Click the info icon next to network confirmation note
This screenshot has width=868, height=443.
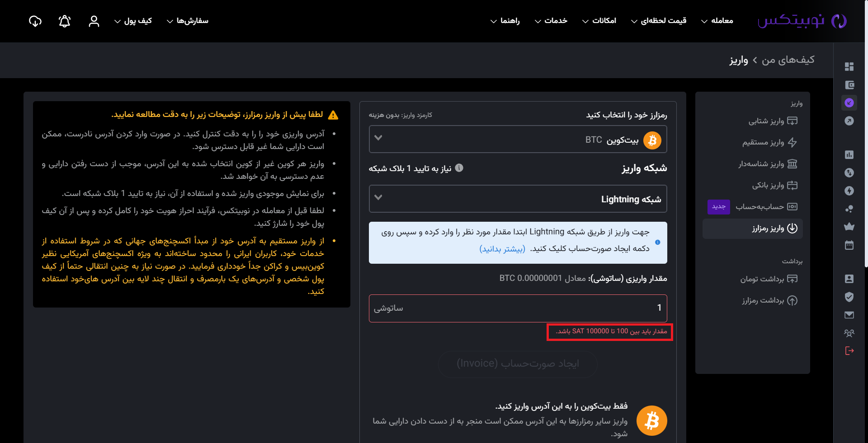459,168
